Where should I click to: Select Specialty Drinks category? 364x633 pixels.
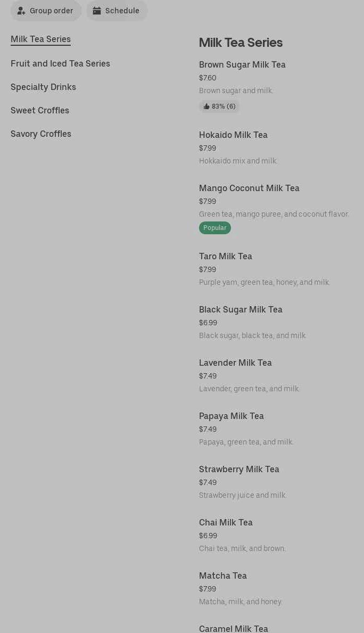(43, 87)
